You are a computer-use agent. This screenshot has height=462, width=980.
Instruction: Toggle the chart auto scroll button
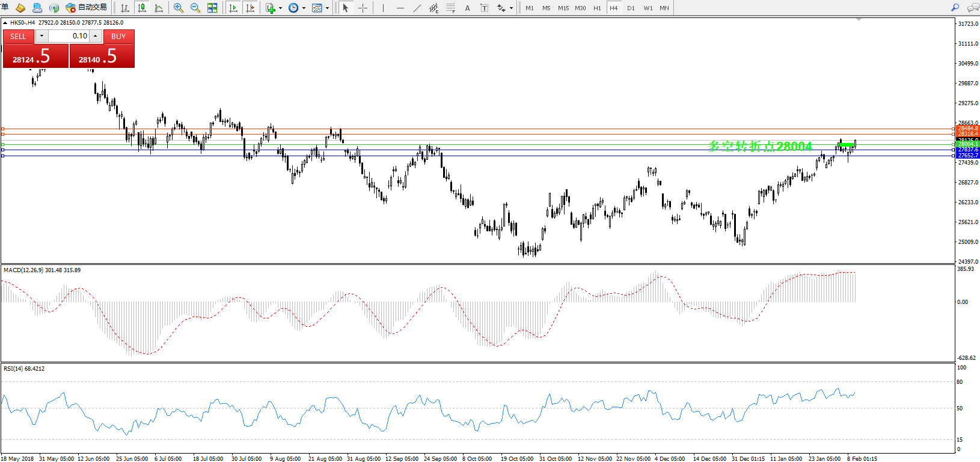coord(233,8)
